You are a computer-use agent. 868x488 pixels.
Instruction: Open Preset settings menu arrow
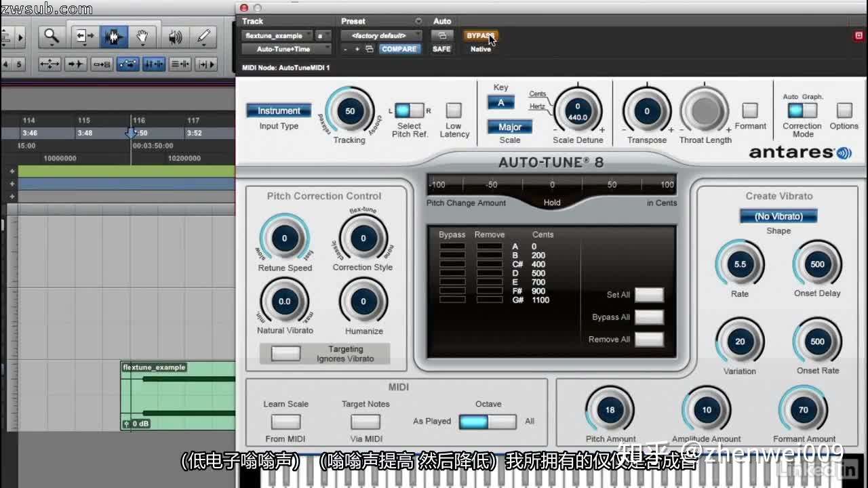pos(418,21)
